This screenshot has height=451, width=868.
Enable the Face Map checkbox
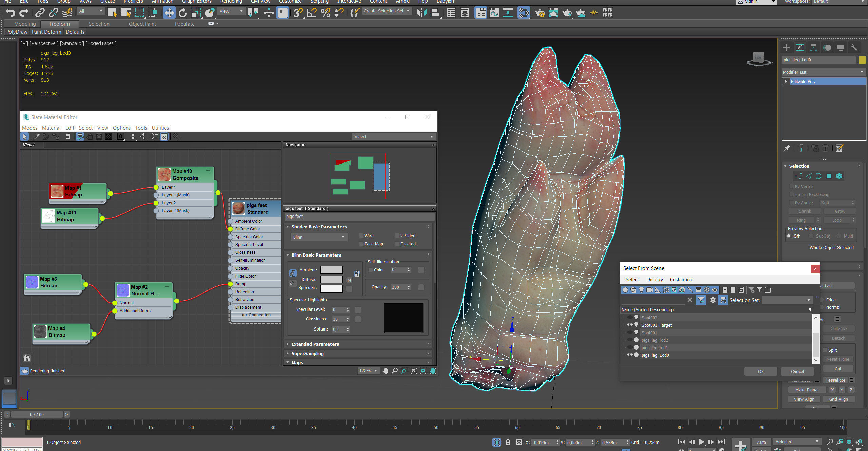[x=361, y=244]
